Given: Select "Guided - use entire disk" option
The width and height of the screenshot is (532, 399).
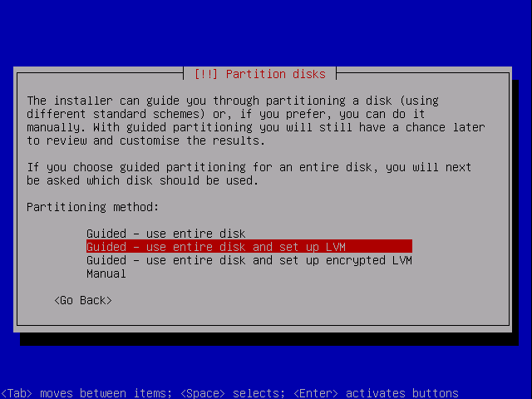Looking at the screenshot, I should (166, 234).
